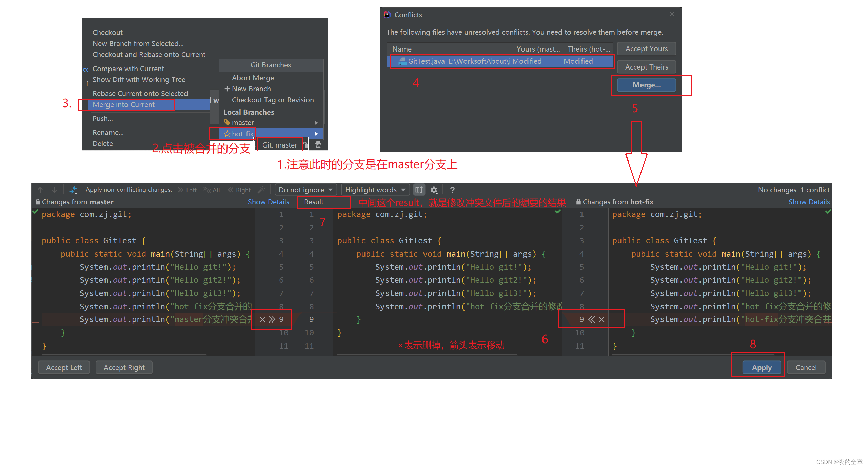Click the hot-fix pane horizontal scrollbar
Viewport: 868px width, 468px height.
tap(693, 355)
